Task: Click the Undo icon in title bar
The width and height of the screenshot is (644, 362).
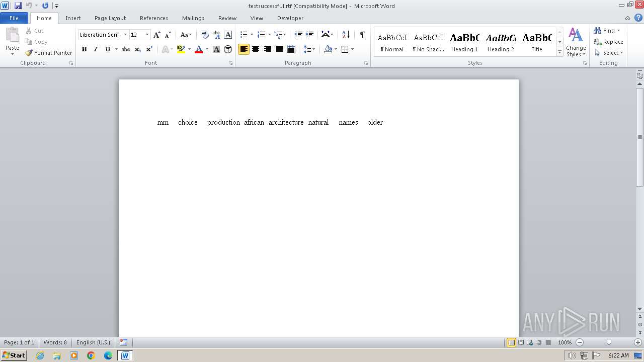Action: (29, 6)
